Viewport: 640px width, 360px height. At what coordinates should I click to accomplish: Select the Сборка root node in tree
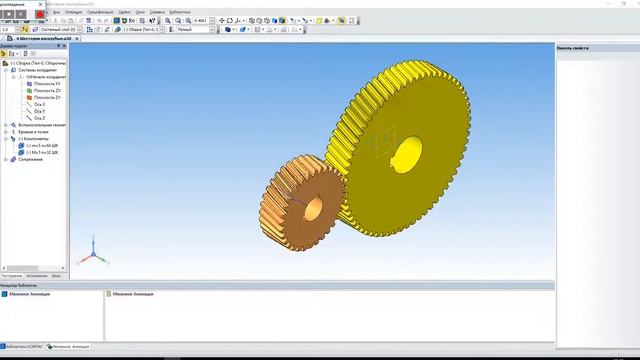pyautogui.click(x=38, y=63)
